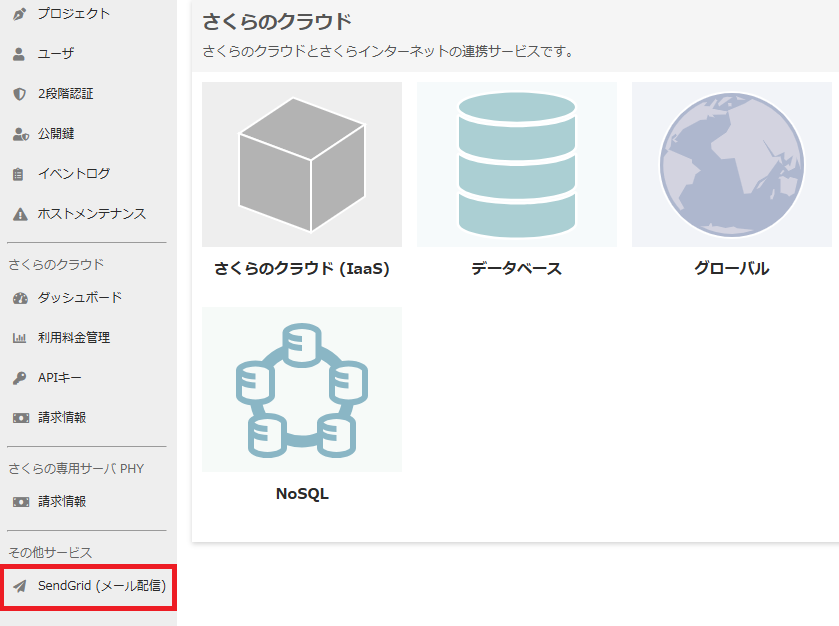Select the NoSQL cluster ring thumbnail
This screenshot has height=626, width=839.
coord(302,390)
